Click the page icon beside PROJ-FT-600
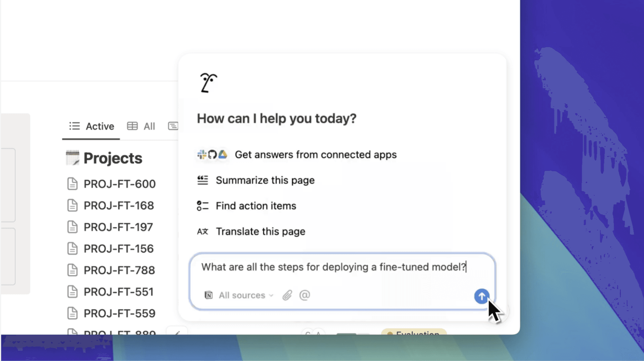Screen dimensions: 644x361 73,184
